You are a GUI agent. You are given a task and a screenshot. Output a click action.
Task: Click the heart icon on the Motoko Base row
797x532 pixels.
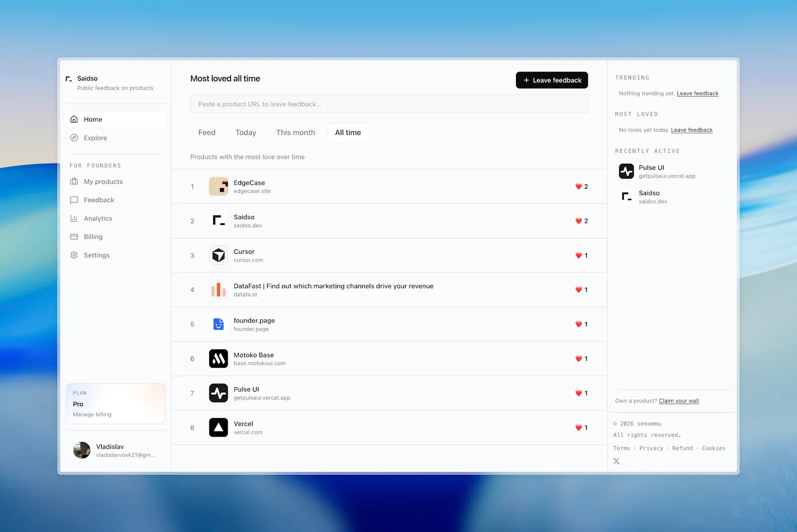(x=579, y=359)
